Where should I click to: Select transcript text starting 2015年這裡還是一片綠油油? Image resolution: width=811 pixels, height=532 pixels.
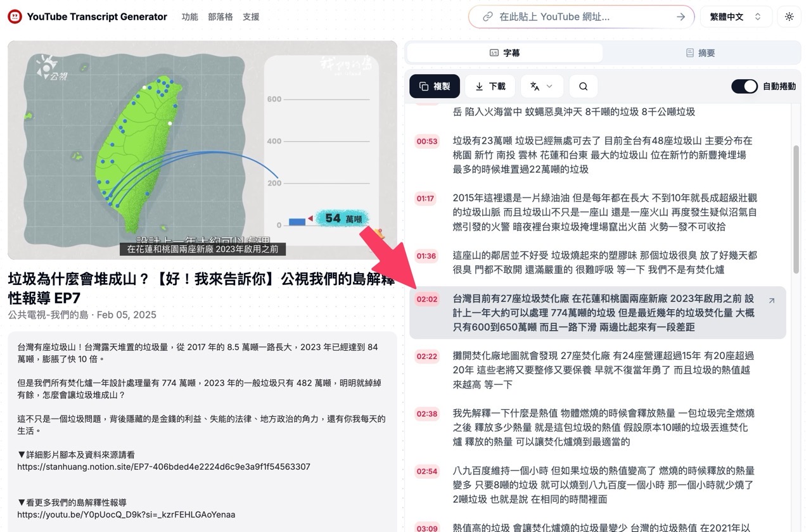pos(605,212)
